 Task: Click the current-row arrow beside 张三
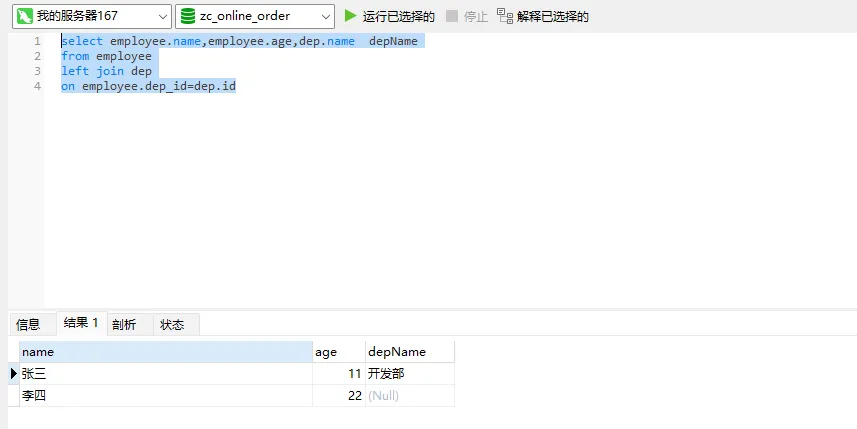14,374
